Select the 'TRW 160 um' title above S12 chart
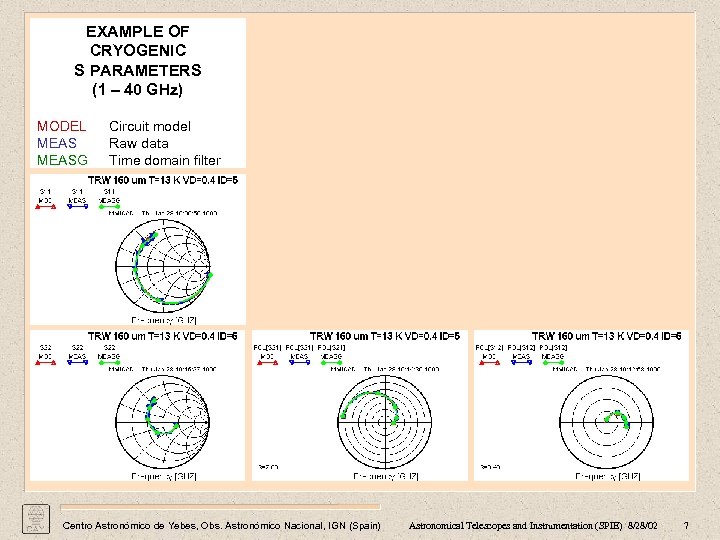Screen dimensions: 720x540 click(x=607, y=336)
